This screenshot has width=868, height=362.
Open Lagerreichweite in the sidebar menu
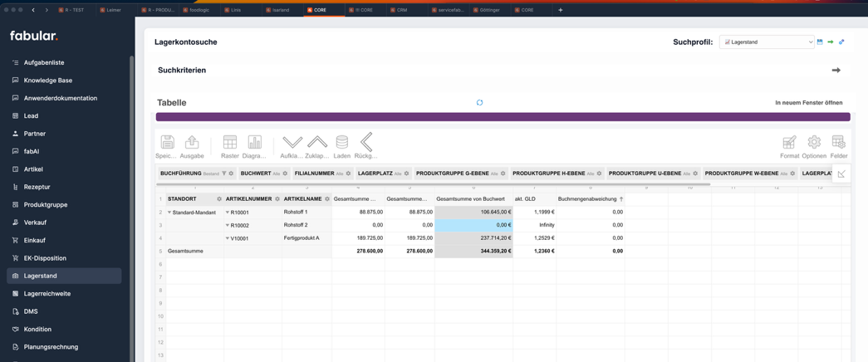[x=47, y=294]
